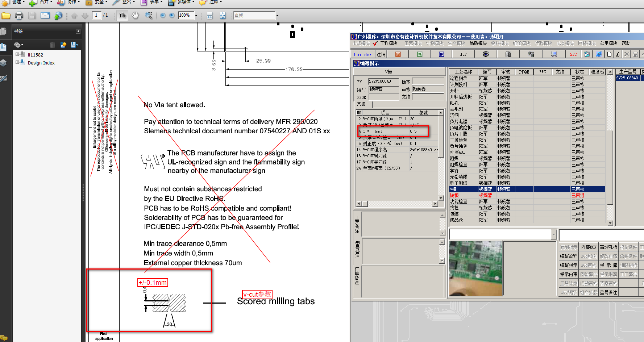This screenshot has width=644, height=342.
Task: Click the 指示内审 button
Action: [x=569, y=274]
